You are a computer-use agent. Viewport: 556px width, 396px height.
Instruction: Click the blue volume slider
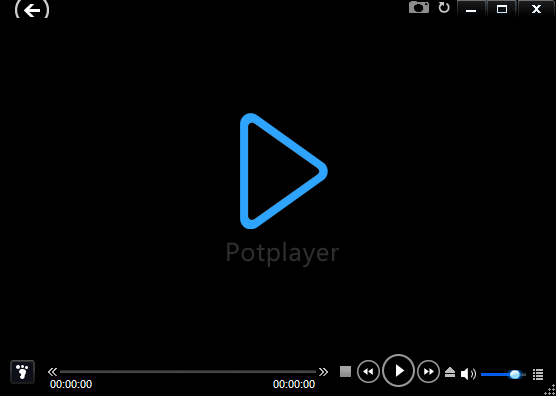point(503,374)
